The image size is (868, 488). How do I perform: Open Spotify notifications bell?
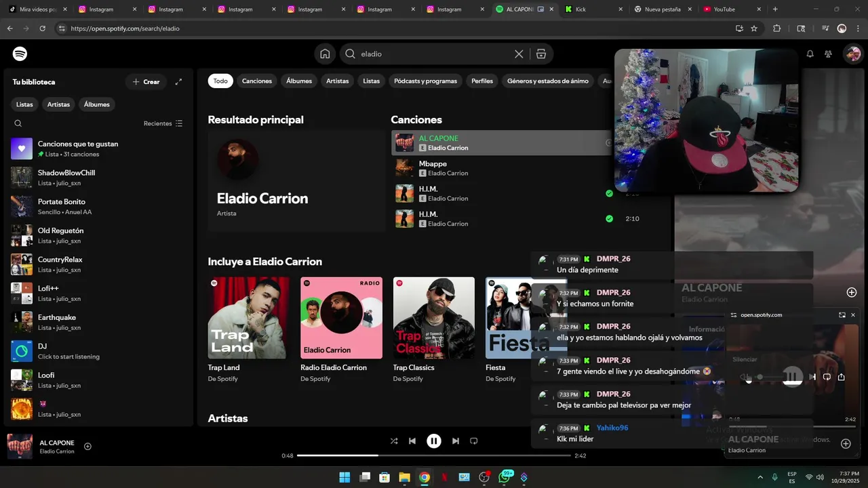[x=810, y=54]
